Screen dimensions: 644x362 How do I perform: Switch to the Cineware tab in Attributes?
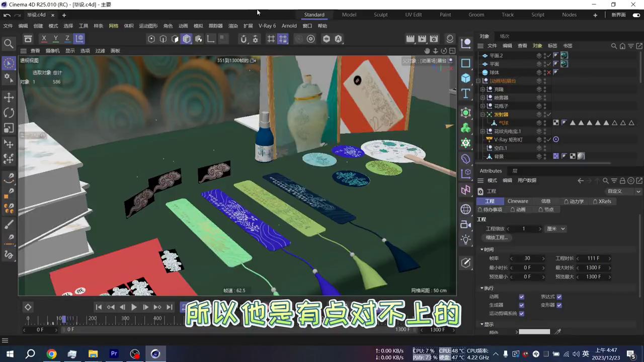tap(518, 201)
